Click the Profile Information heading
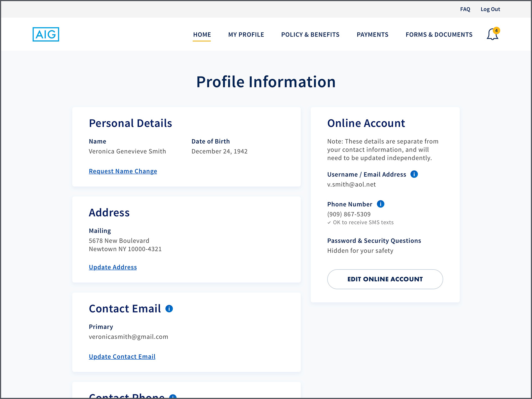 [266, 82]
